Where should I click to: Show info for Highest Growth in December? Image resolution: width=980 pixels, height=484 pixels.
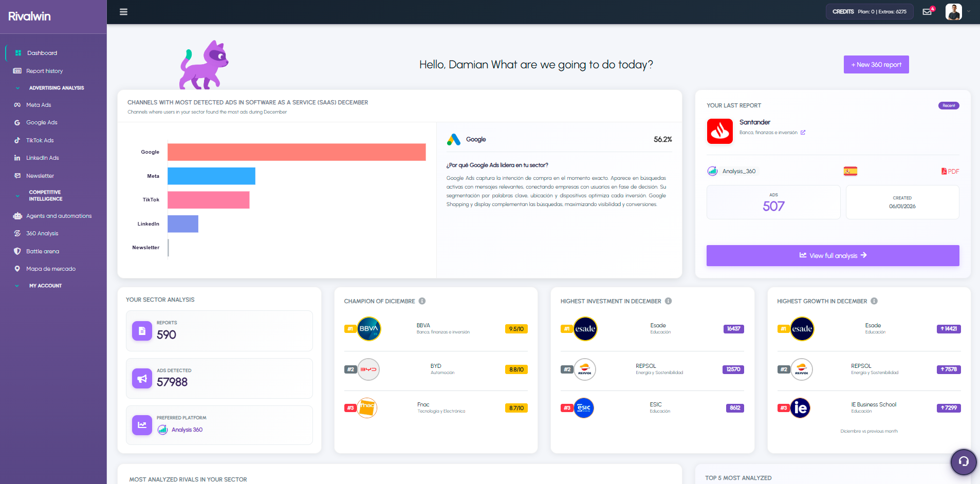874,301
